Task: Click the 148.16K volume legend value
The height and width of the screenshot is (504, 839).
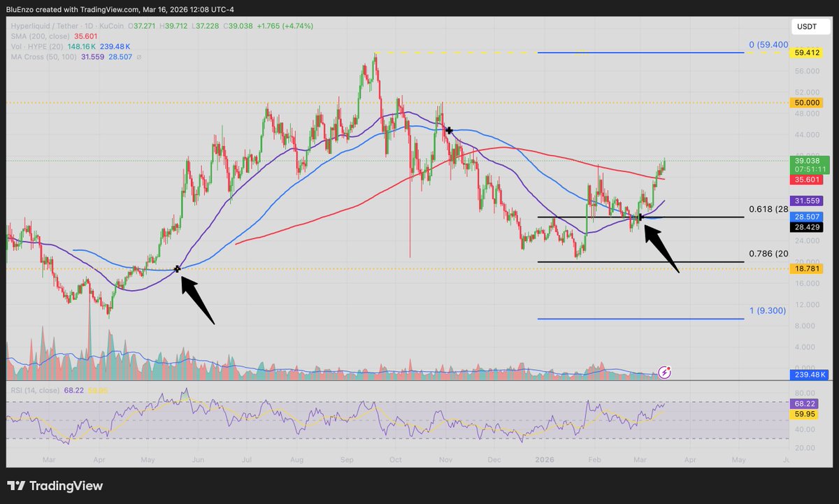Action: (83, 45)
